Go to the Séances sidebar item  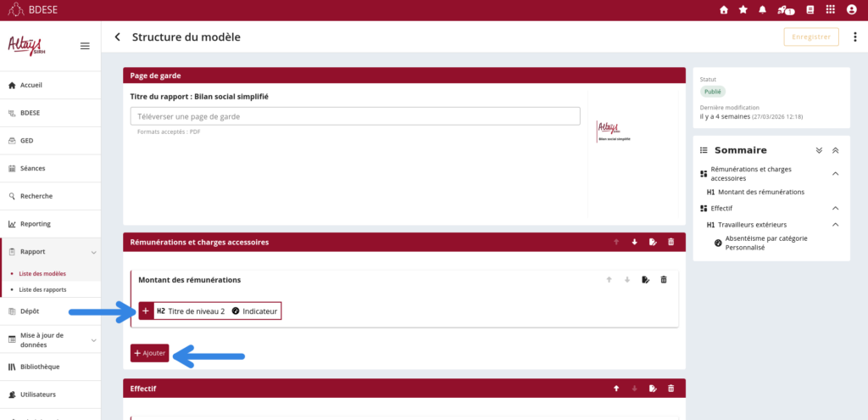(32, 169)
